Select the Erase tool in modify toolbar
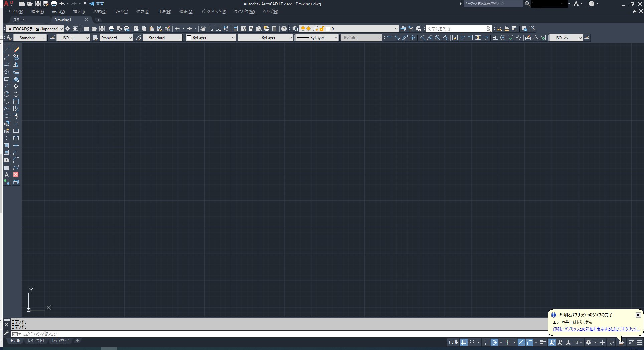The height and width of the screenshot is (350, 644). tap(16, 50)
